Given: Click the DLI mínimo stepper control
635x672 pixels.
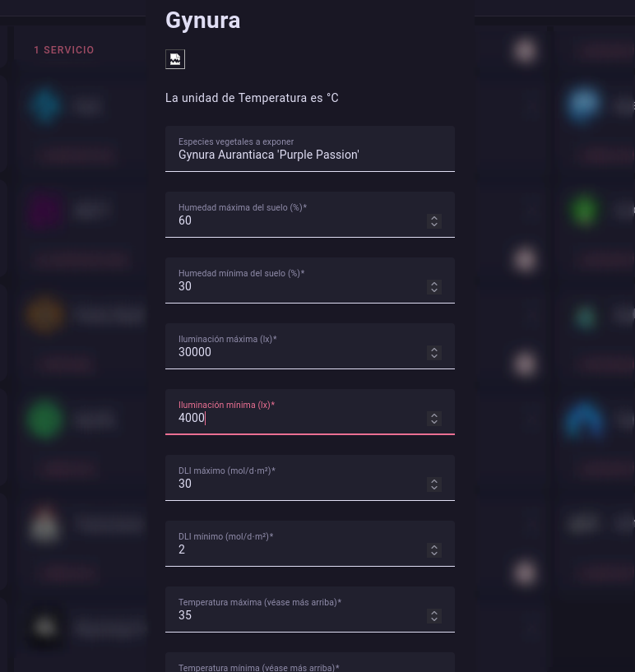Looking at the screenshot, I should (x=434, y=549).
